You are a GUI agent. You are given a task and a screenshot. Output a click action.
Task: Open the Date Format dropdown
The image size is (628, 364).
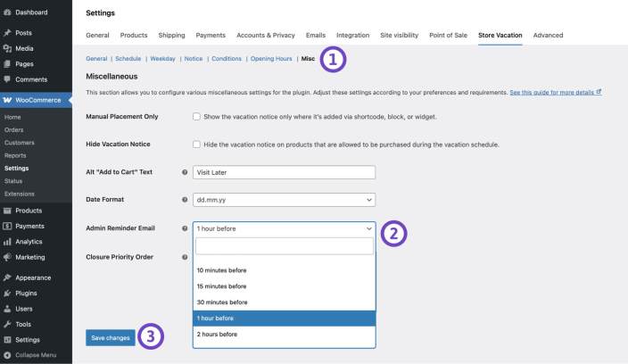tap(284, 200)
